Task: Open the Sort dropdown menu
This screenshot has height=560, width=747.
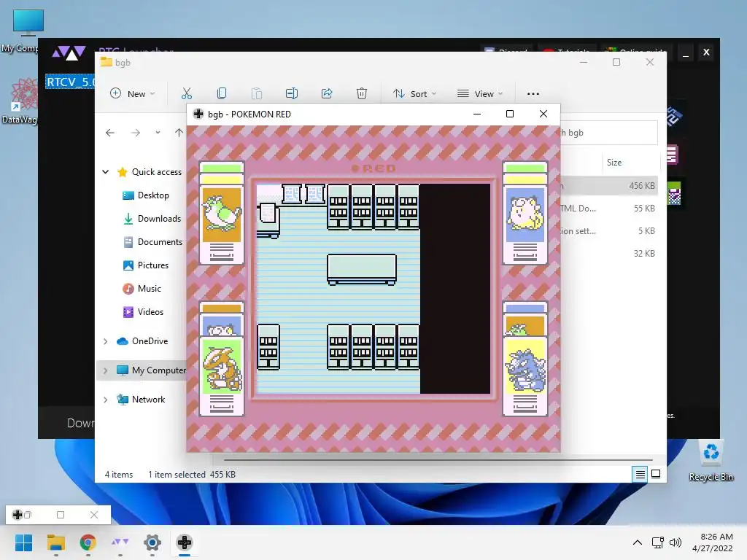Action: pos(414,93)
